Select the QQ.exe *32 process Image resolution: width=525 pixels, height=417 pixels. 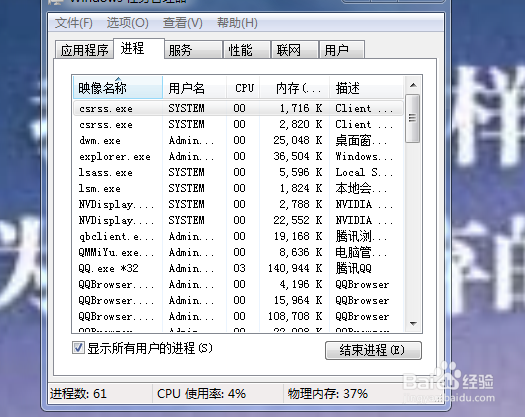238,268
